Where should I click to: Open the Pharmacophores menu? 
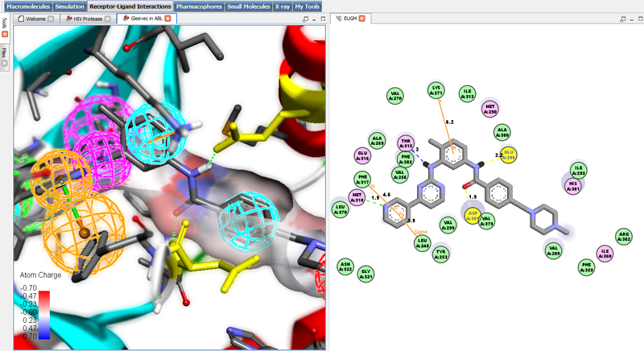tap(199, 6)
